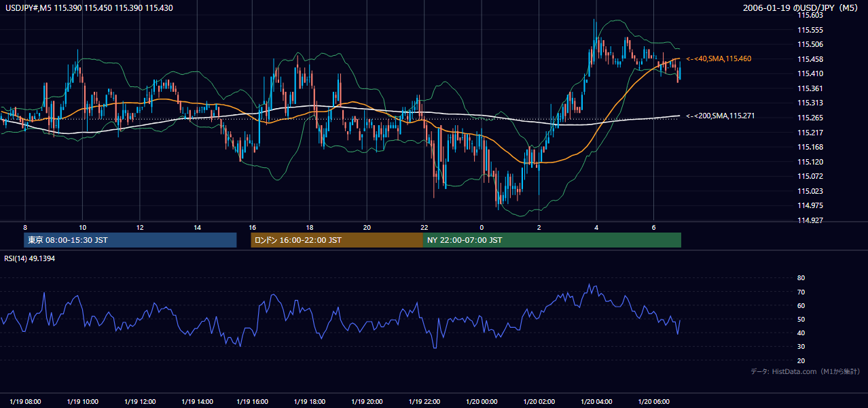Viewport: 868px width, 408px height.
Task: Click hour label 0 under price chart
Action: tap(482, 227)
